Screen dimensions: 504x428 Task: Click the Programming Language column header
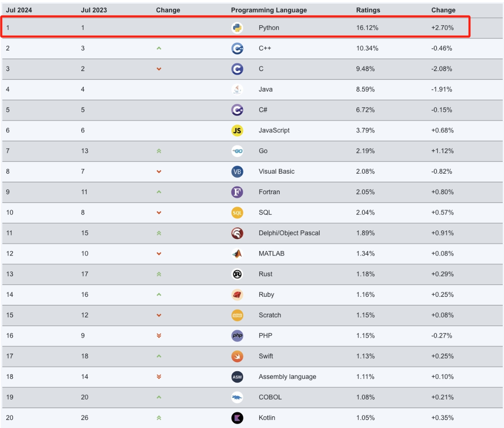click(x=269, y=10)
